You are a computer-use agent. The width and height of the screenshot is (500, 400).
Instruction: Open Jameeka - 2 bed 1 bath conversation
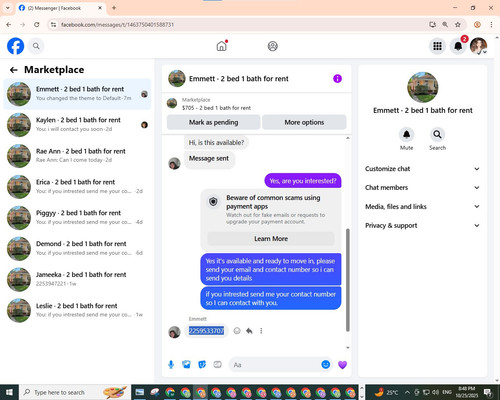[77, 279]
